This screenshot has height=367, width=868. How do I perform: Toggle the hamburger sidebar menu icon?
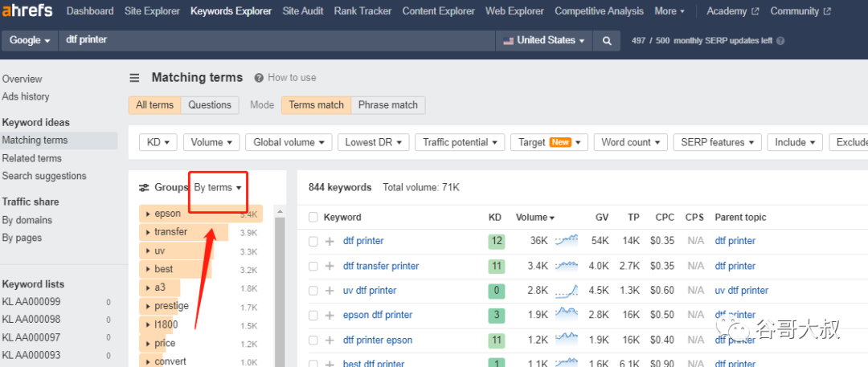tap(134, 78)
